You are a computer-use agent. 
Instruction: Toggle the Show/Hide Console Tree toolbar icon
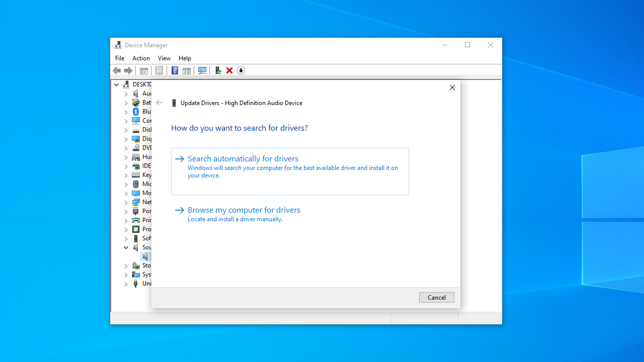(143, 71)
